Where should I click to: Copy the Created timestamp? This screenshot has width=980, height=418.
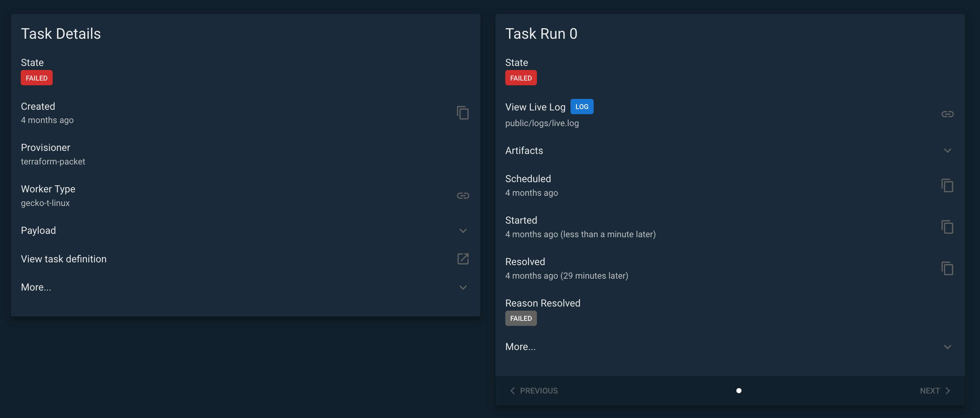(x=462, y=112)
